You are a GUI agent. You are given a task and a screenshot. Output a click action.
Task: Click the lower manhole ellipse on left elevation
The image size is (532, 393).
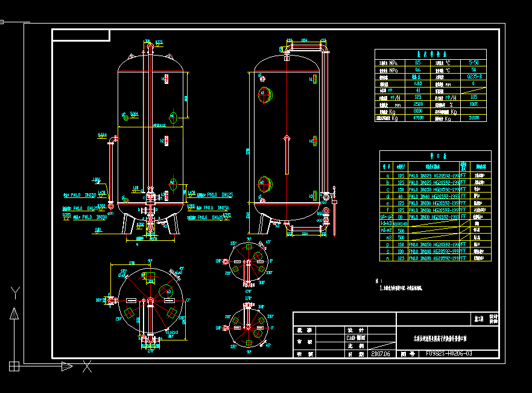[173, 185]
